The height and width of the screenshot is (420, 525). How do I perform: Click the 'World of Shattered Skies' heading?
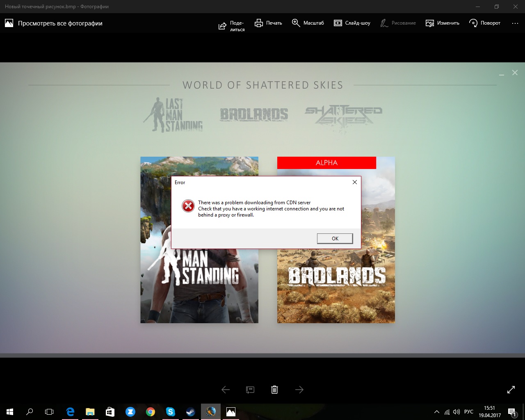tap(262, 85)
